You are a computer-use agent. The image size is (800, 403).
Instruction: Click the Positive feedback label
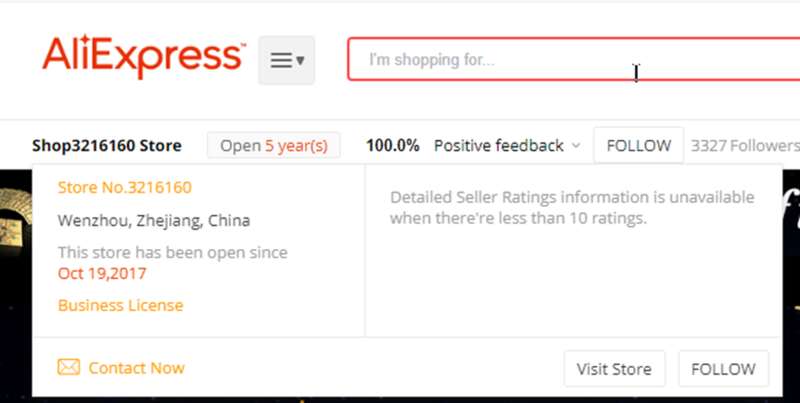(498, 146)
